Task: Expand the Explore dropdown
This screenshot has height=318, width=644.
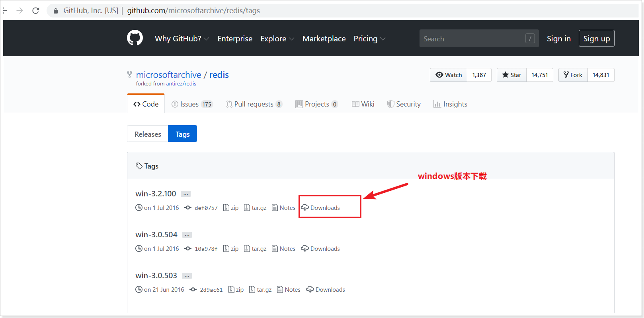Action: [277, 39]
